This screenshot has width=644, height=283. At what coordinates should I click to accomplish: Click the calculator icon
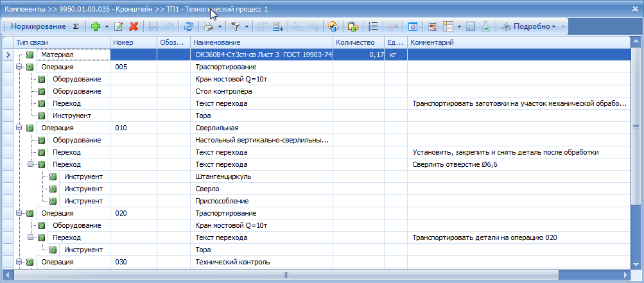(x=471, y=26)
